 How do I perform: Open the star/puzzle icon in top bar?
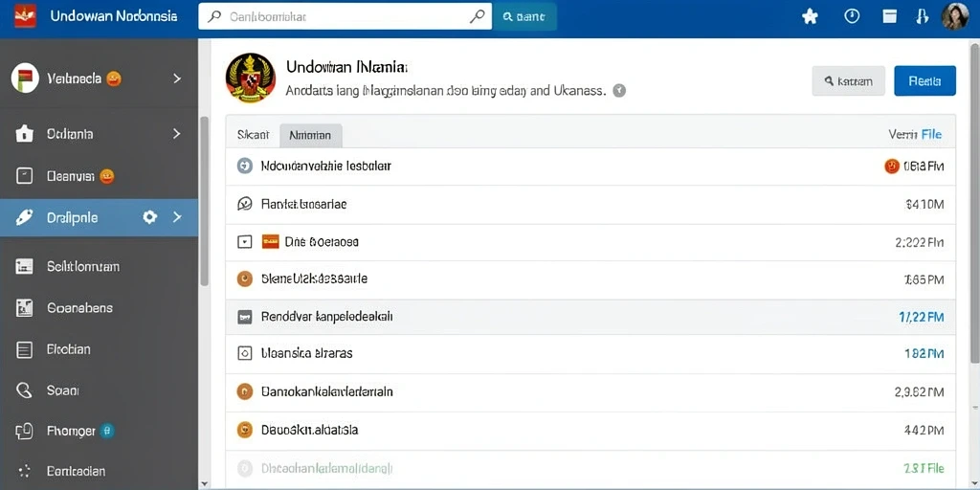[x=810, y=17]
